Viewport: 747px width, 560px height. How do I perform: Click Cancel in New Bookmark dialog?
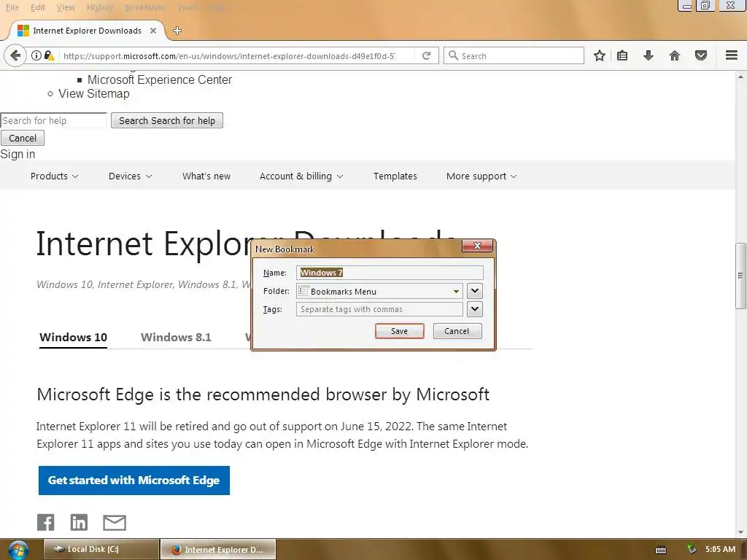(457, 331)
